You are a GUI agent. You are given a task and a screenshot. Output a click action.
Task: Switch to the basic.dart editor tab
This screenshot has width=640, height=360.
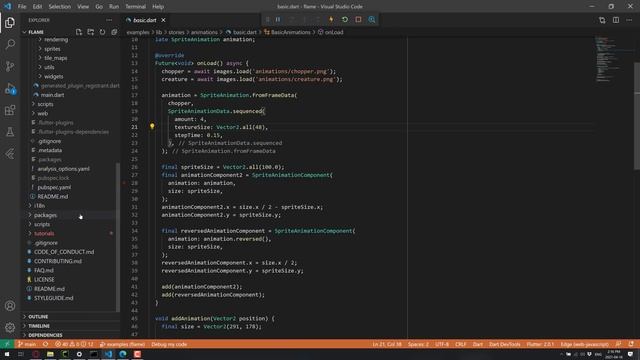point(145,20)
